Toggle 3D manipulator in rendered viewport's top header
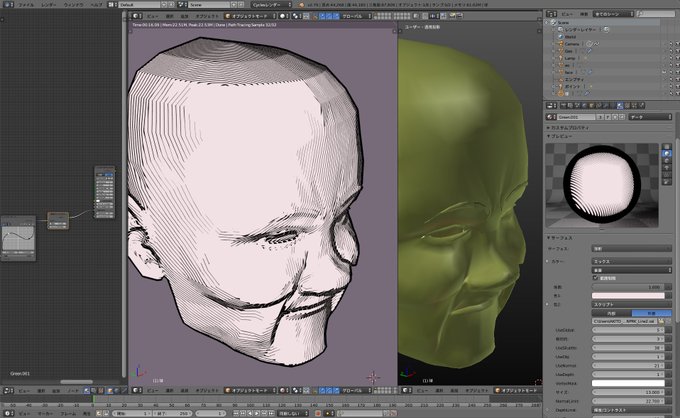This screenshot has width=680, height=418. (x=315, y=16)
